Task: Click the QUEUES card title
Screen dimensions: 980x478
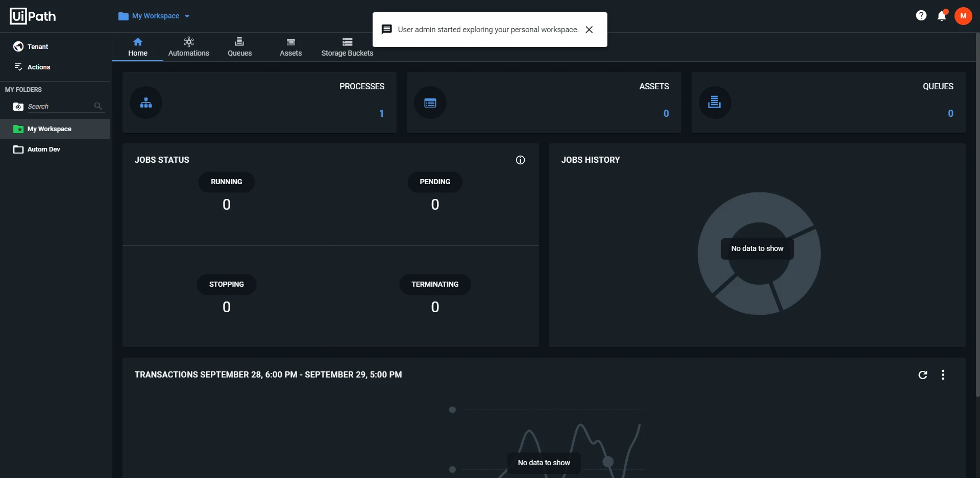Action: [x=938, y=87]
